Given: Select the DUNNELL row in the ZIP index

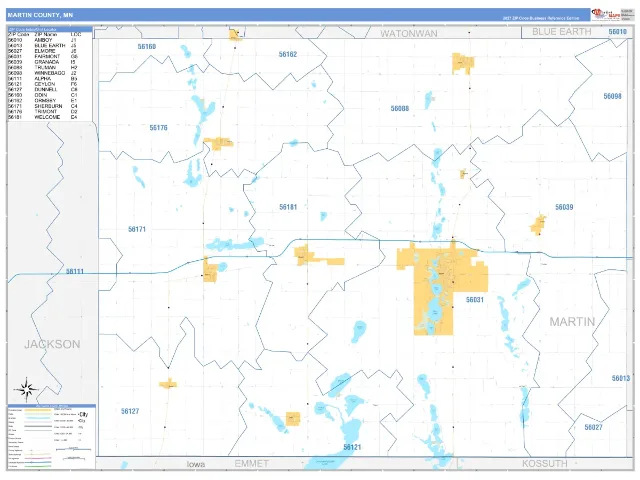Looking at the screenshot, I should click(x=42, y=89).
